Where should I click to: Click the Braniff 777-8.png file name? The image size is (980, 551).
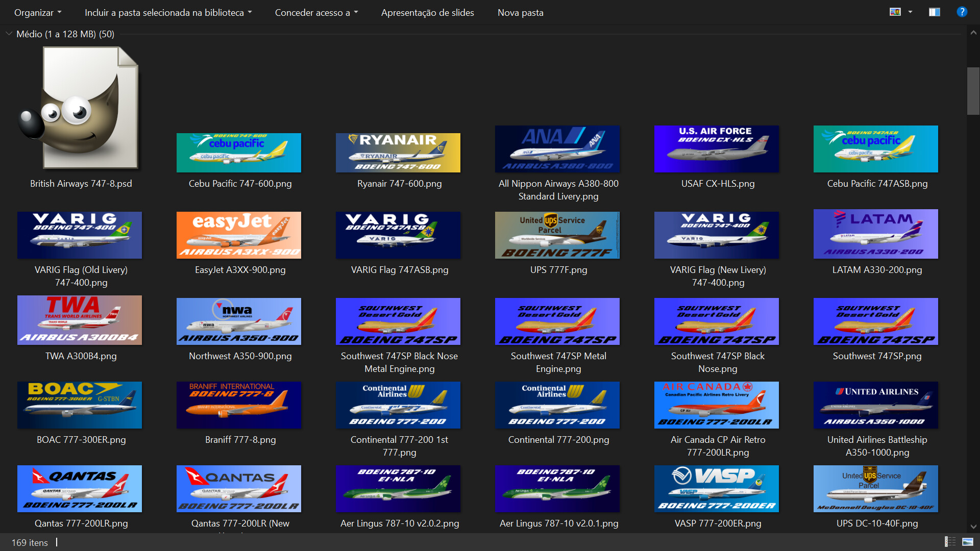(x=240, y=440)
